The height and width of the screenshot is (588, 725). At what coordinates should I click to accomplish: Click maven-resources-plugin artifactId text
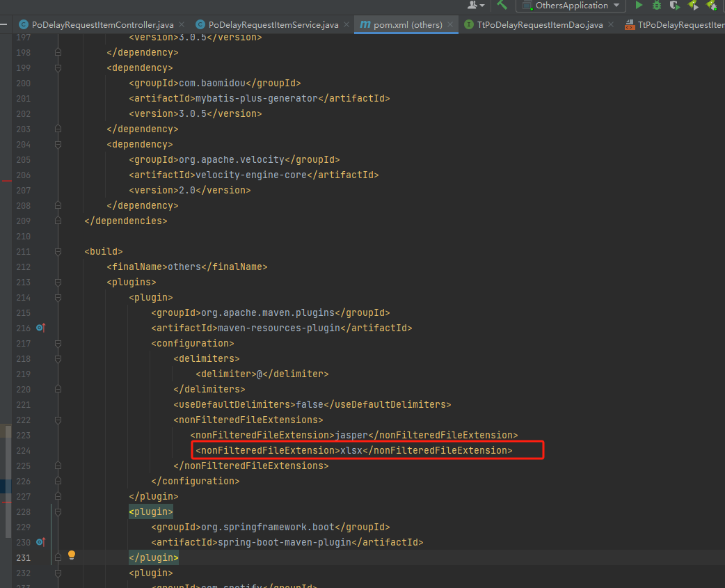coord(279,328)
